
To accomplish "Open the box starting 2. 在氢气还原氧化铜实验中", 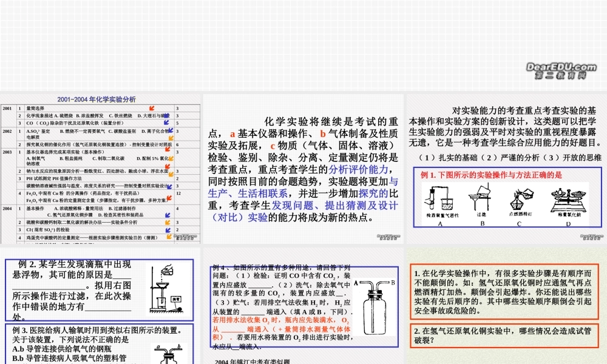I will tap(504, 335).
